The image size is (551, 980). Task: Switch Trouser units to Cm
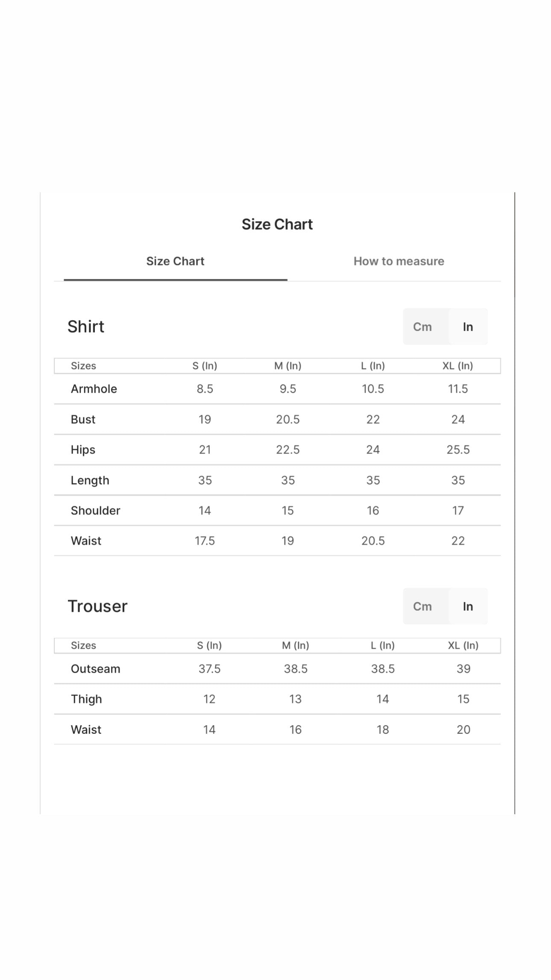coord(422,606)
